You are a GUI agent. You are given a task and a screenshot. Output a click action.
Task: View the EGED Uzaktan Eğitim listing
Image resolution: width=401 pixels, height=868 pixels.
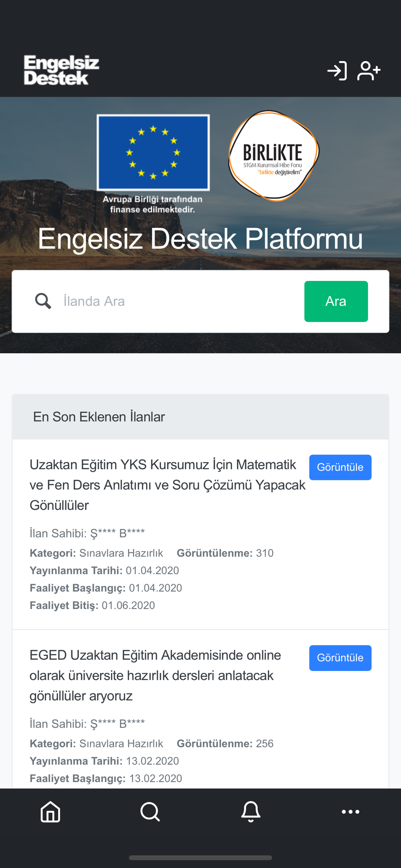pos(340,658)
